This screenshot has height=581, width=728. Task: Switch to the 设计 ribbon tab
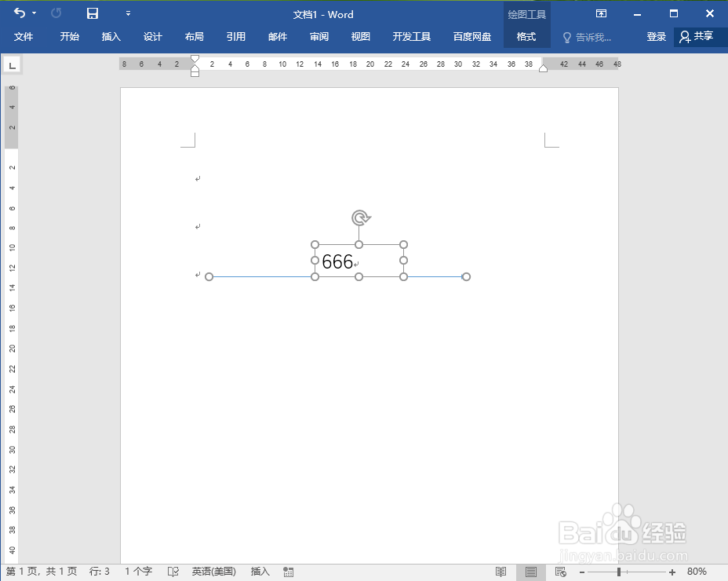pos(153,37)
